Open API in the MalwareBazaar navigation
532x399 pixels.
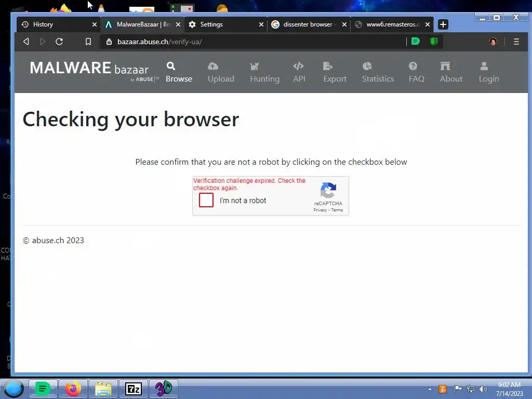(x=299, y=72)
